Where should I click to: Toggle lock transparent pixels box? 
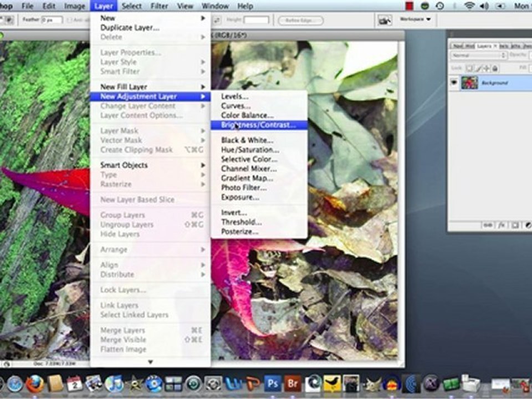tap(469, 68)
